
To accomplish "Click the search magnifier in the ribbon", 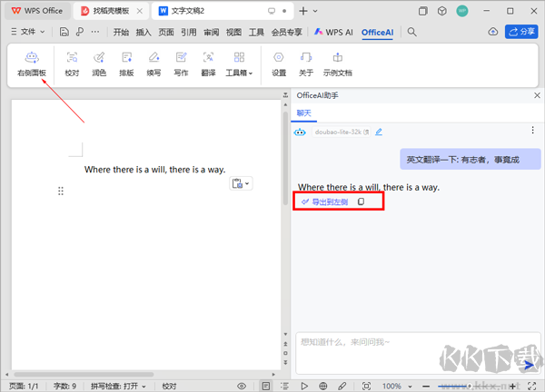I will tap(411, 32).
